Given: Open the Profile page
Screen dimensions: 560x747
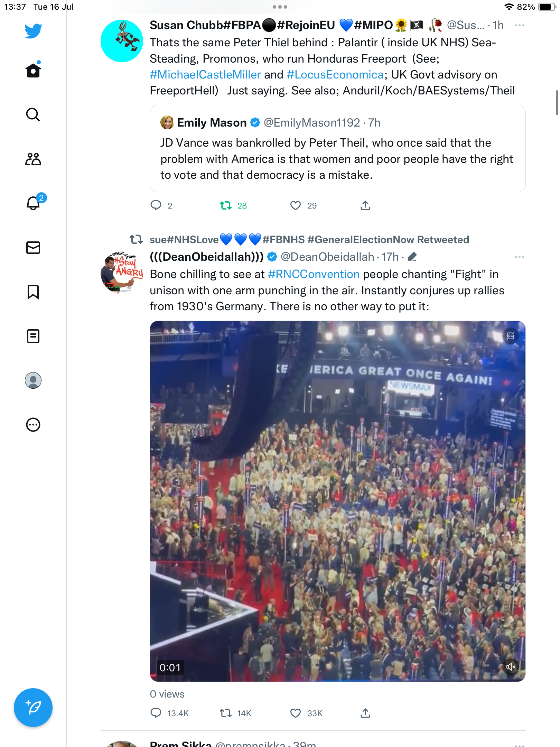Looking at the screenshot, I should (x=33, y=380).
